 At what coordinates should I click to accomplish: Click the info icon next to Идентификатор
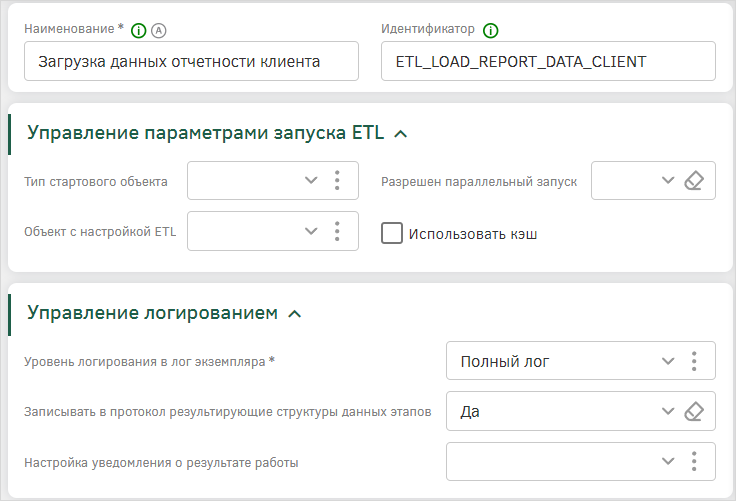(491, 31)
